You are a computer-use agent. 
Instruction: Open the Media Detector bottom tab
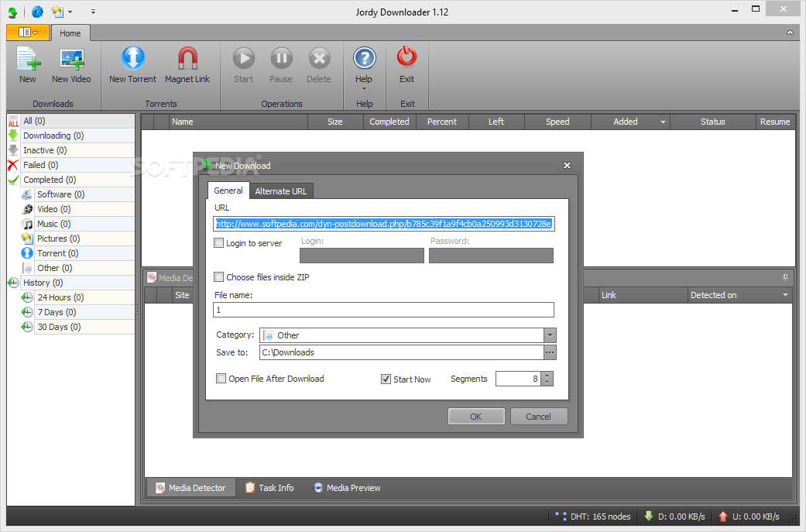191,488
